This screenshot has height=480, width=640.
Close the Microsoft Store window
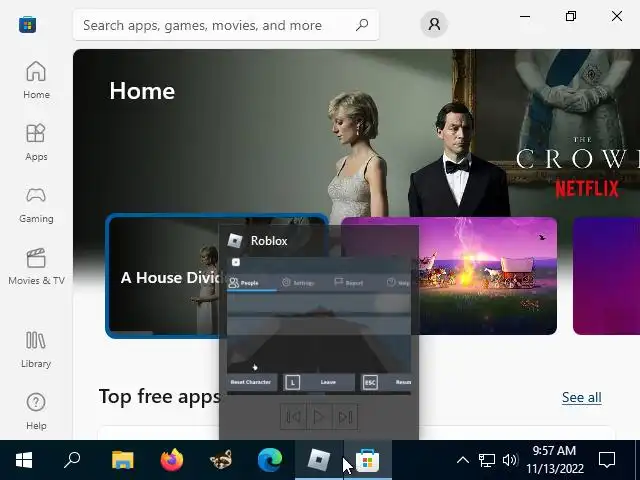click(x=617, y=16)
